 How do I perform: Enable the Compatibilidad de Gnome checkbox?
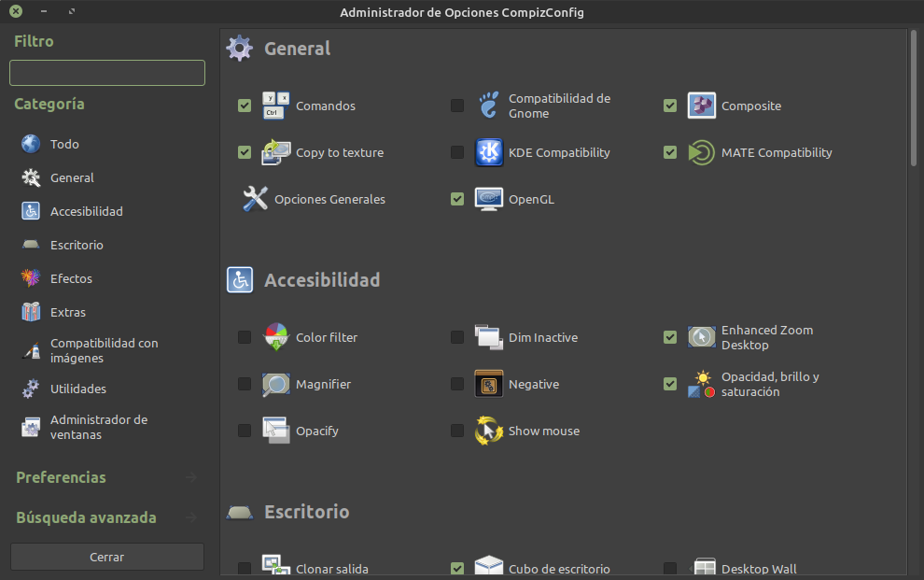click(457, 106)
